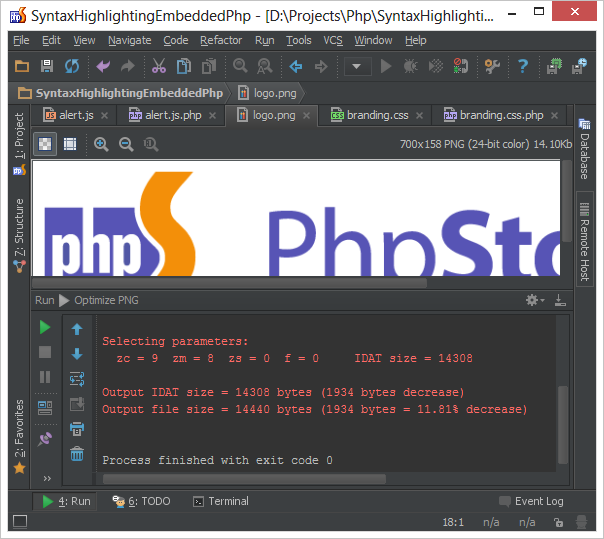Copy using the toolbar copy icon
604x539 pixels.
click(184, 66)
